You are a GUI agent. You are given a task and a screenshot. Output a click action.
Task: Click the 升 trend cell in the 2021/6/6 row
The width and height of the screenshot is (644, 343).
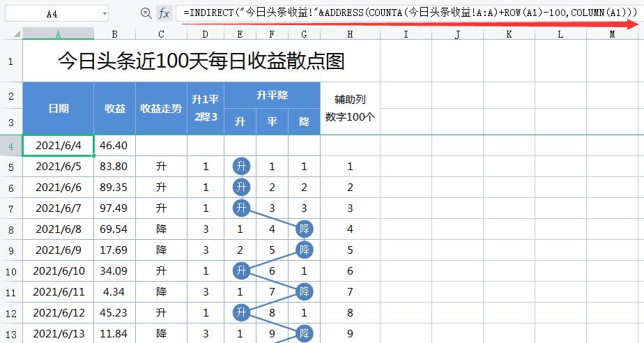click(x=161, y=188)
